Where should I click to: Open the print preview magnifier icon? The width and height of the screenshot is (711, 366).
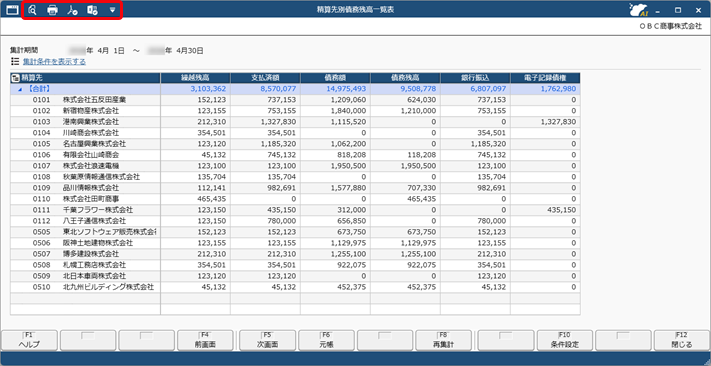point(32,10)
